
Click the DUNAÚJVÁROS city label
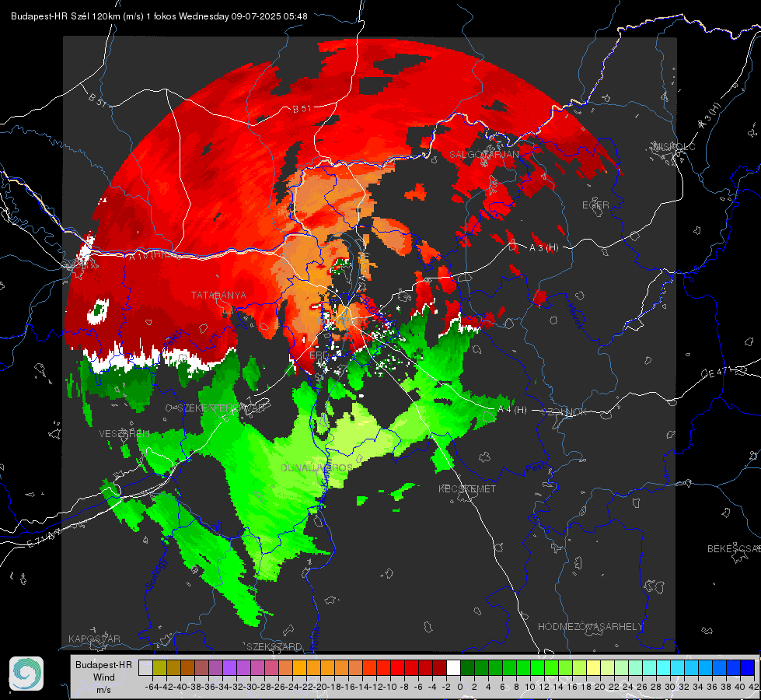[x=316, y=467]
